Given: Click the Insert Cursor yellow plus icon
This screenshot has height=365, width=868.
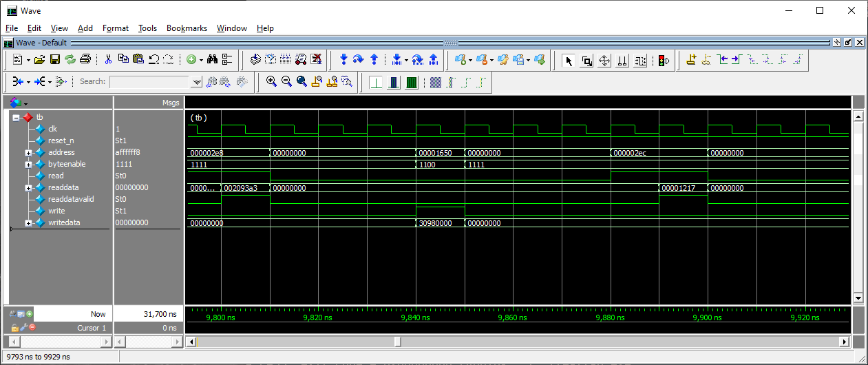Looking at the screenshot, I should (x=692, y=60).
